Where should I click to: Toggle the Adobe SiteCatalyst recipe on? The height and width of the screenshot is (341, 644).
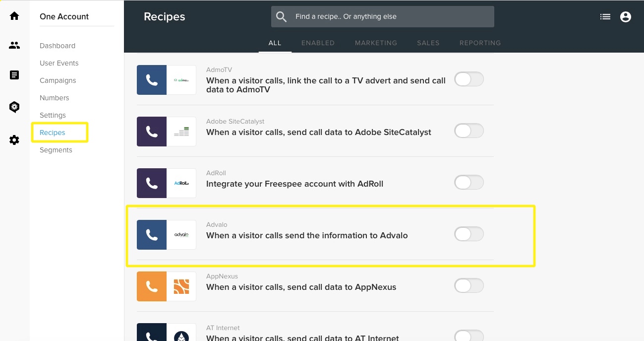pos(468,131)
